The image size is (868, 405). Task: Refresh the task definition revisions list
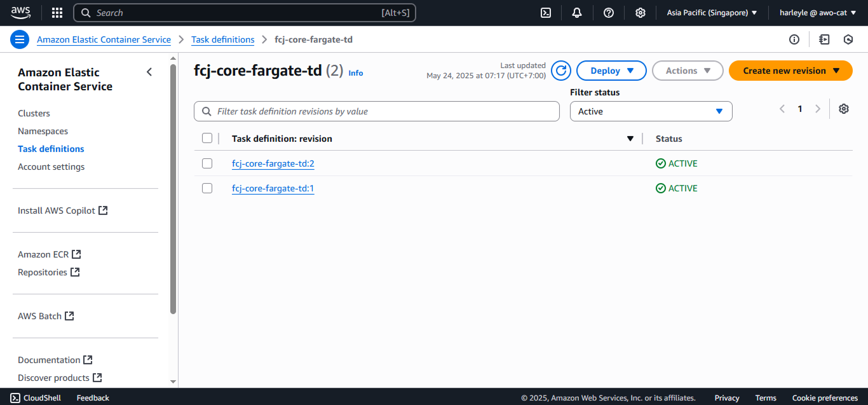pyautogui.click(x=561, y=71)
